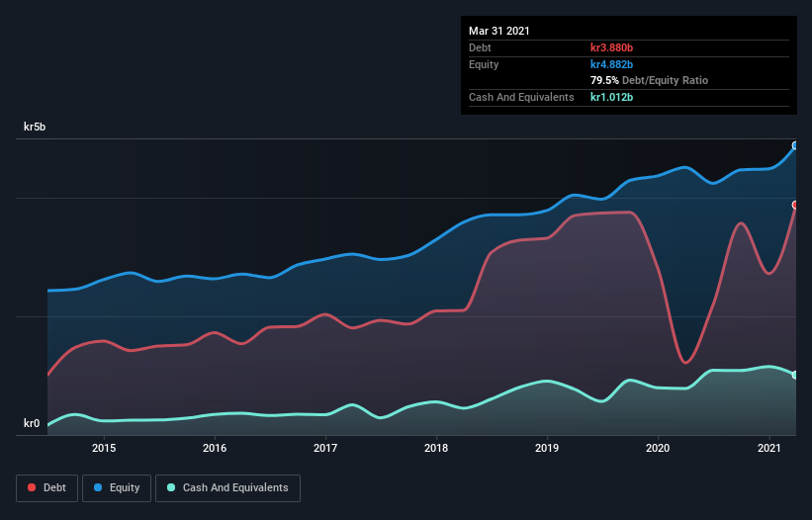Image resolution: width=812 pixels, height=520 pixels.
Task: Click the 2017 x-axis label
Action: tap(325, 448)
